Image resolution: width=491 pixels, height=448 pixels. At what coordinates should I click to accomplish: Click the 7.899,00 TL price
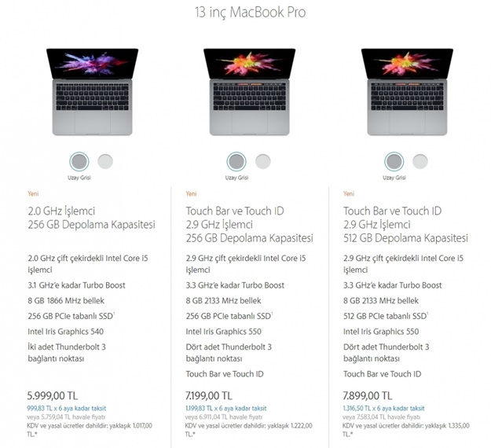(x=368, y=395)
